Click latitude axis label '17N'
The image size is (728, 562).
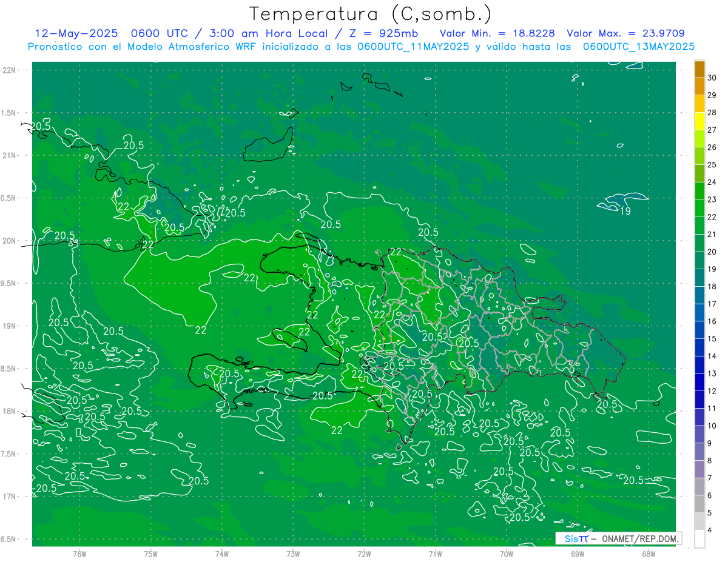[8, 497]
